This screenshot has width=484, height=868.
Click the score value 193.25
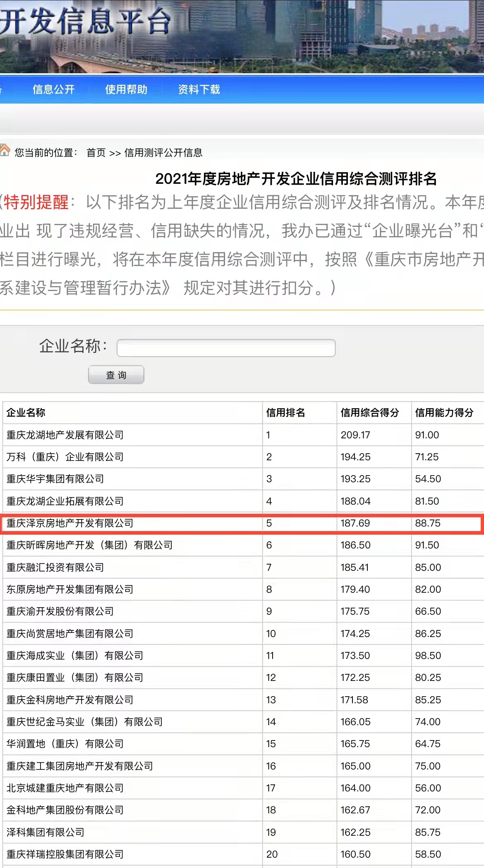(355, 479)
